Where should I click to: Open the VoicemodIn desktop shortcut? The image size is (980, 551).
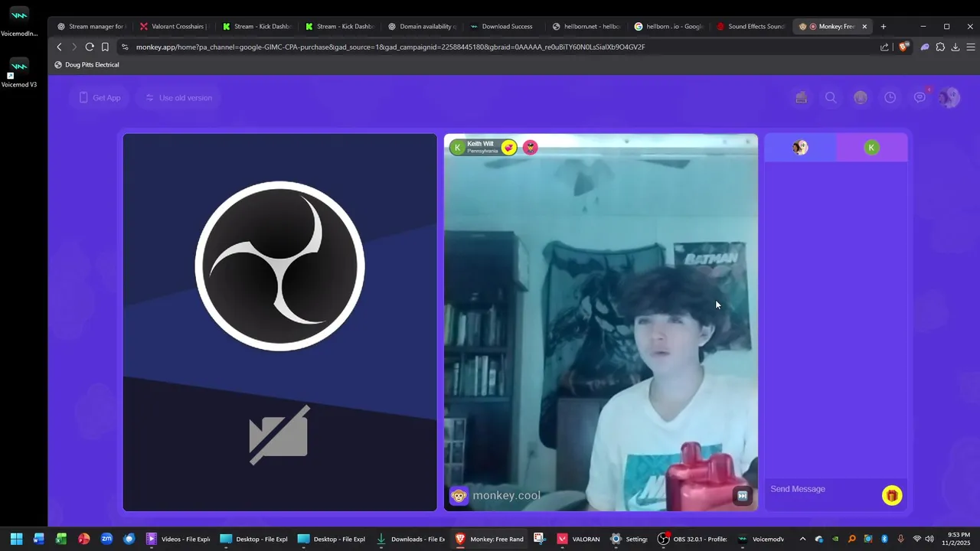[18, 22]
